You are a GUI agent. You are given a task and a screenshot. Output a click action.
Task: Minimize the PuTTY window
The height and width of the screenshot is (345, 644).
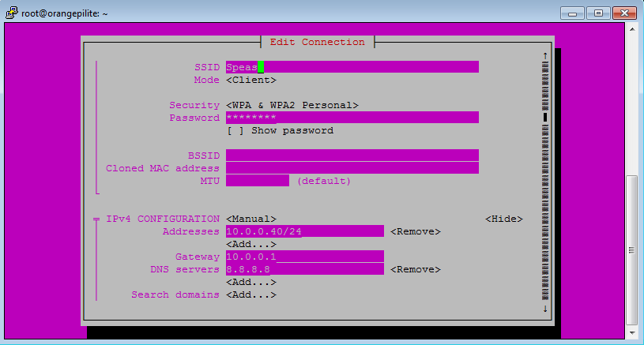(x=573, y=13)
